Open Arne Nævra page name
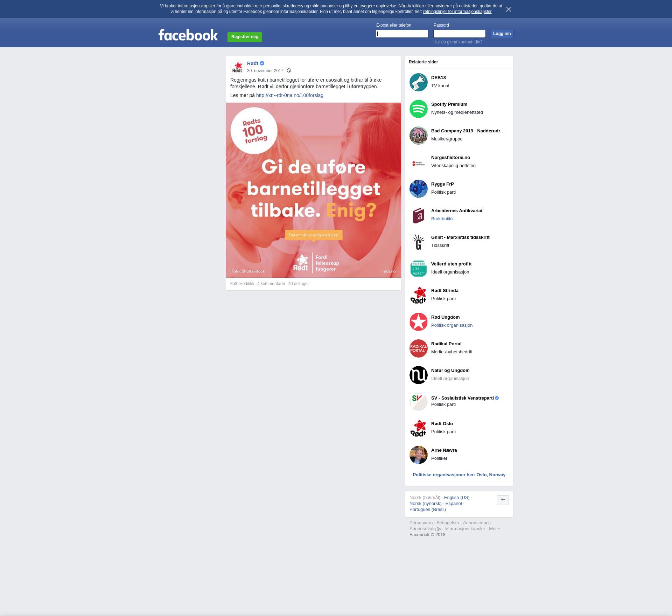Viewport: 672px width, 616px height. point(444,450)
